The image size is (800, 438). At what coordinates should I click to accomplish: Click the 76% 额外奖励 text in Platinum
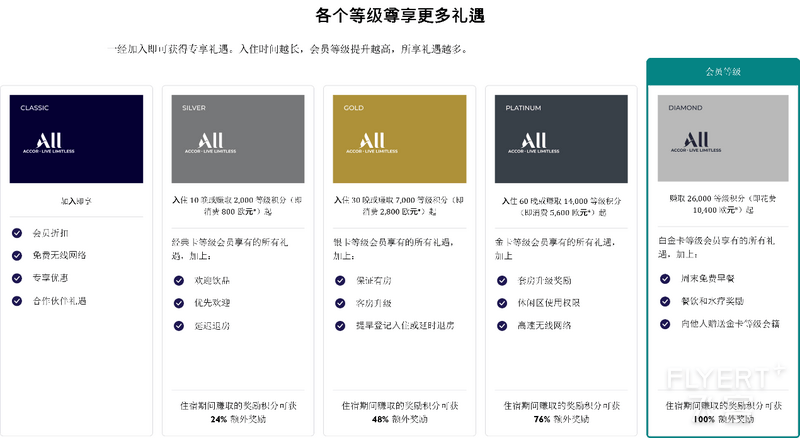coord(561,420)
